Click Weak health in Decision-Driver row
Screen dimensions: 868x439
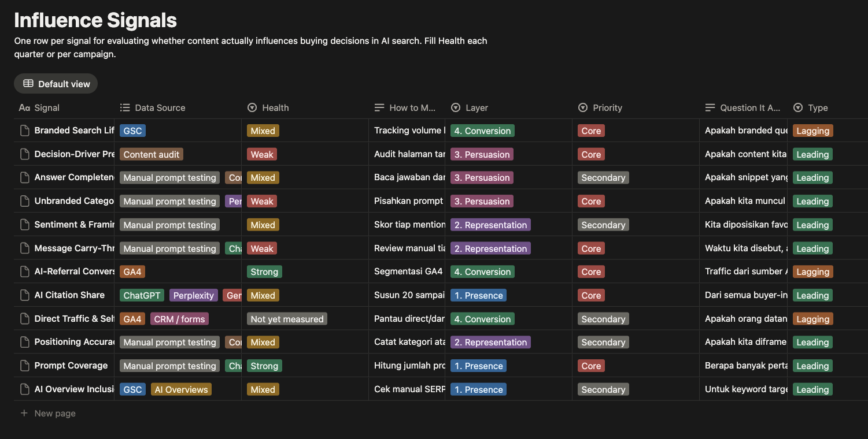[x=262, y=154]
